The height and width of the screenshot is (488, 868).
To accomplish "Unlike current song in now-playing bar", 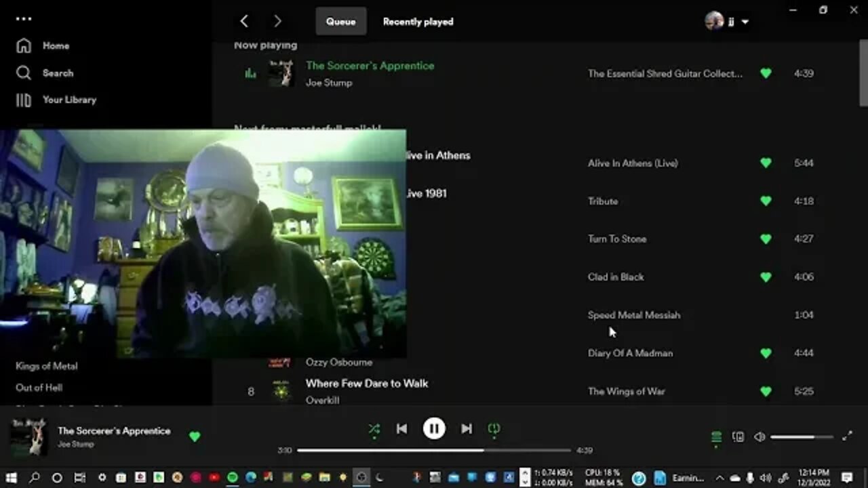I will (x=195, y=436).
